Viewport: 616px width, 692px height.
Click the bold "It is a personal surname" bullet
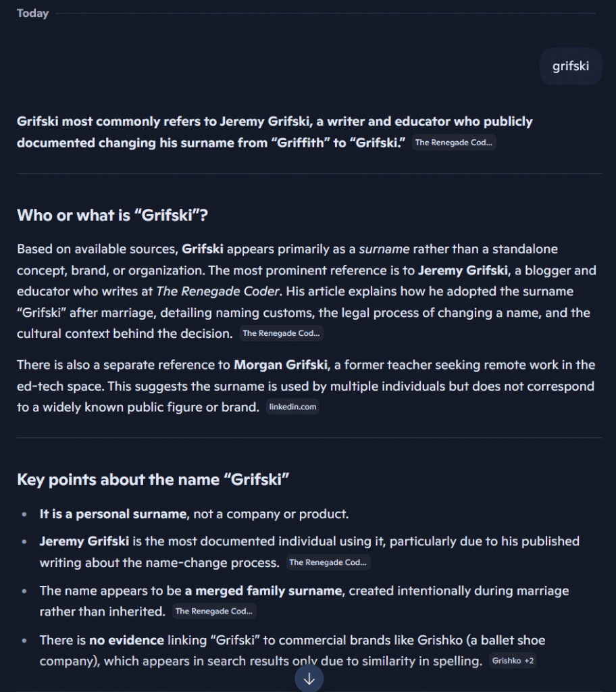click(113, 514)
